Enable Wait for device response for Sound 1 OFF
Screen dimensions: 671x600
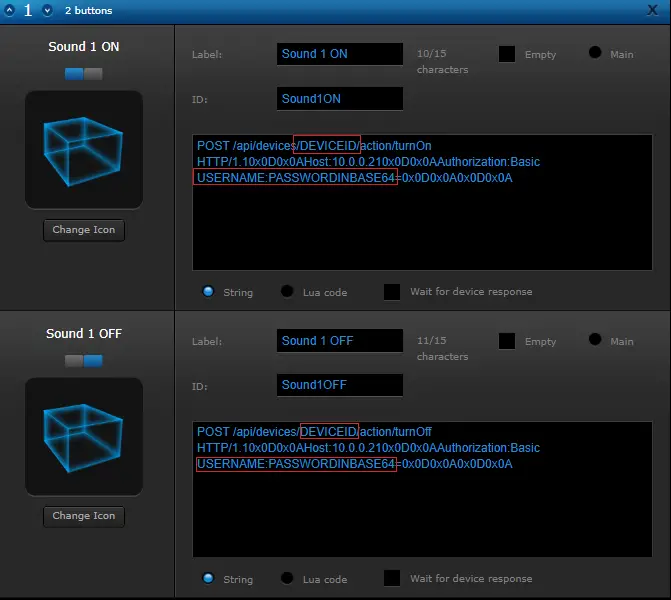(x=392, y=578)
